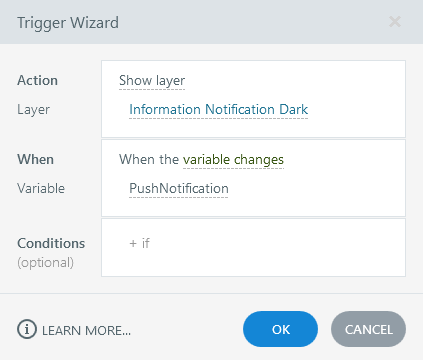The image size is (423, 360).
Task: Select the PushNotification variable field
Action: click(x=179, y=189)
